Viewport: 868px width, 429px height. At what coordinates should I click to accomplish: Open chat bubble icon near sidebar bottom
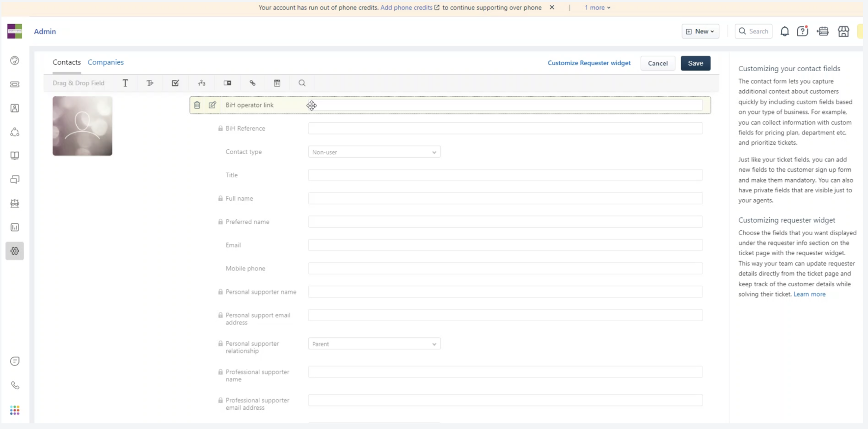point(15,361)
